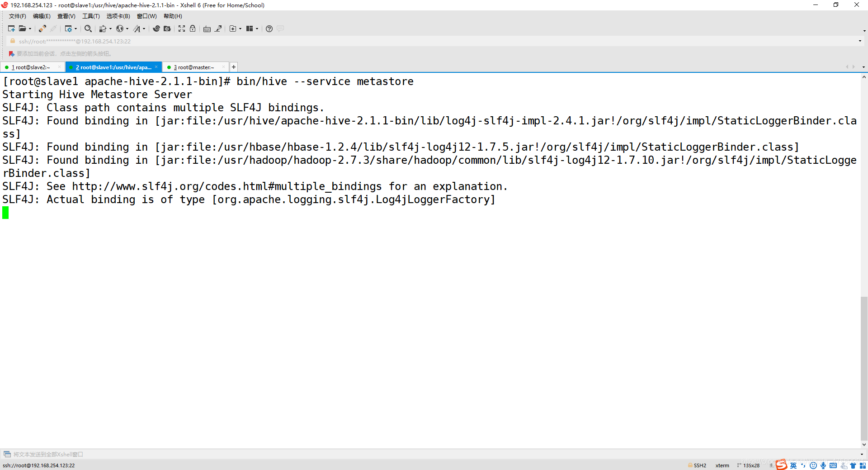The height and width of the screenshot is (470, 868).
Task: Click the SSH2 status bar entry
Action: point(697,465)
